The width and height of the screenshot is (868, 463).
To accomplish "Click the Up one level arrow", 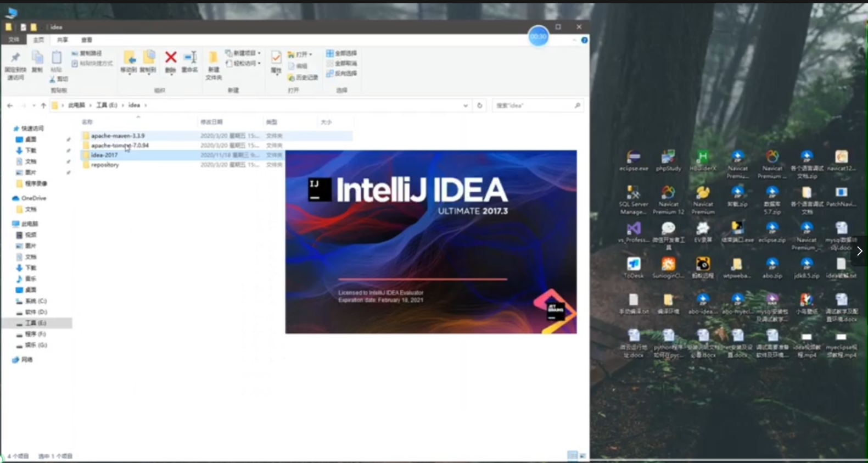I will click(x=43, y=105).
